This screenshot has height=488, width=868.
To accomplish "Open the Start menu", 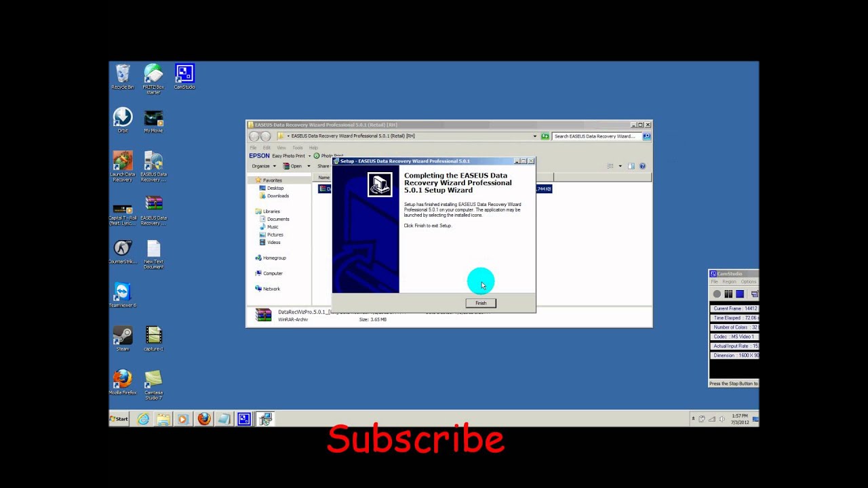I will pos(120,419).
